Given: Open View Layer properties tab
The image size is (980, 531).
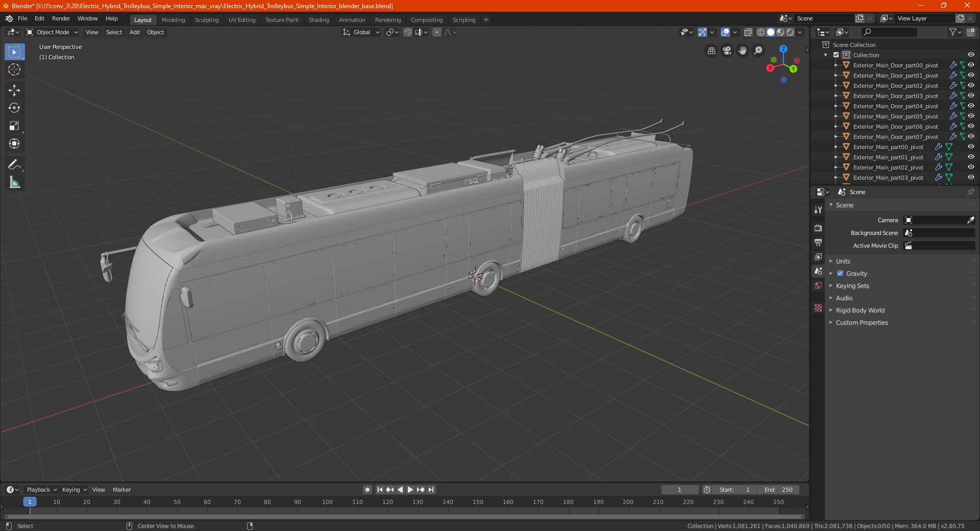Looking at the screenshot, I should tap(818, 256).
